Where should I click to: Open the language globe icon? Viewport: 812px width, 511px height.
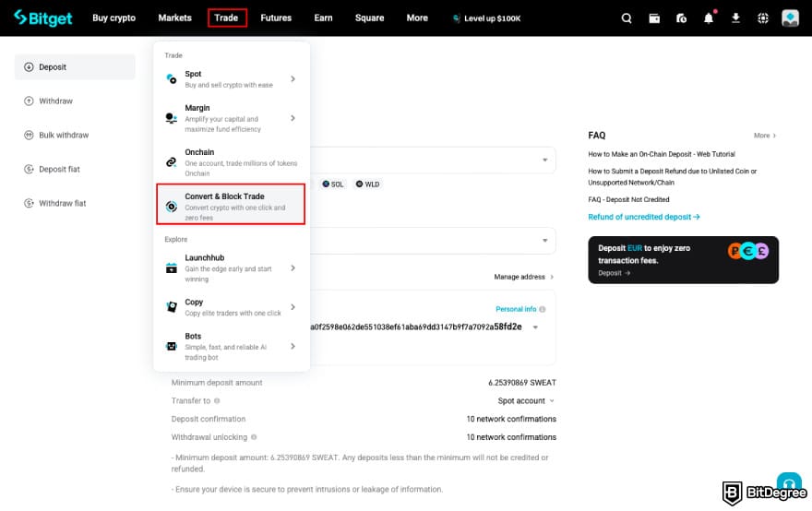pos(763,18)
